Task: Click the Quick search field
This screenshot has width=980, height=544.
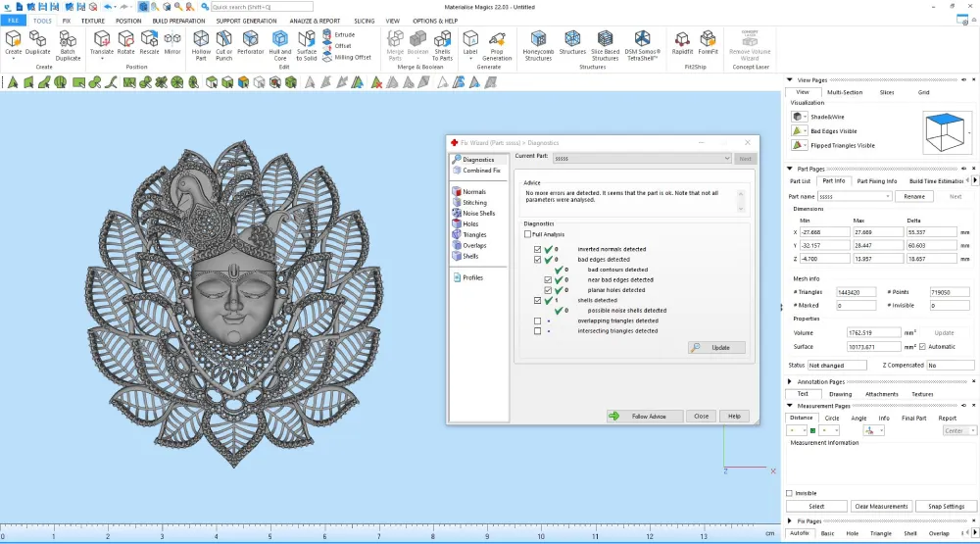Action: [x=262, y=7]
